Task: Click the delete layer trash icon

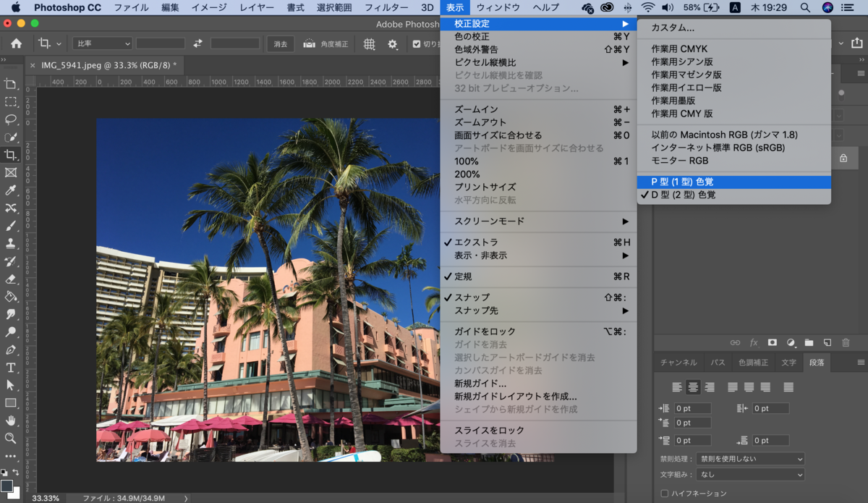Action: 846,342
